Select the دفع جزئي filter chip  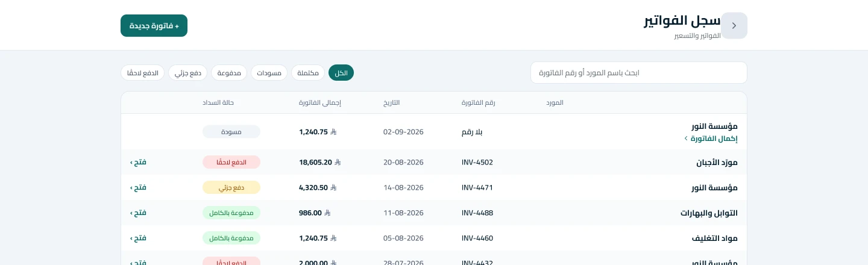tap(187, 73)
